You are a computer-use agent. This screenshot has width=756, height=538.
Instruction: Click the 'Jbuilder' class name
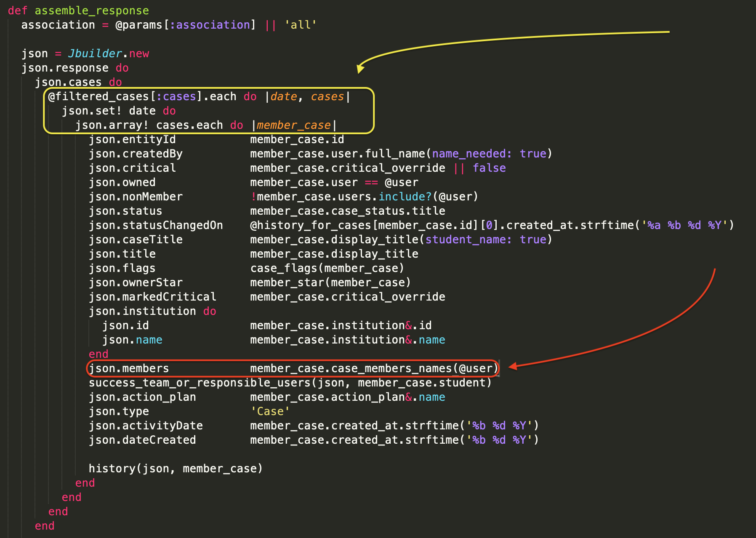point(95,53)
